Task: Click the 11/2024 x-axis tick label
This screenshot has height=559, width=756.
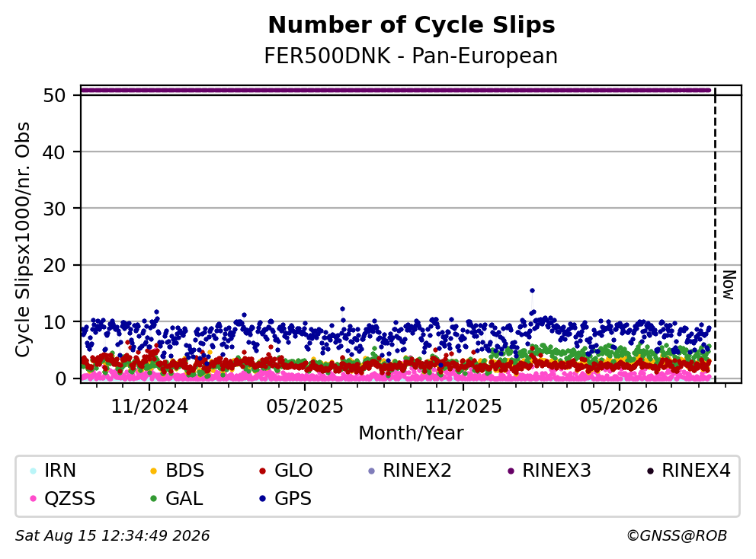Action: [149, 407]
